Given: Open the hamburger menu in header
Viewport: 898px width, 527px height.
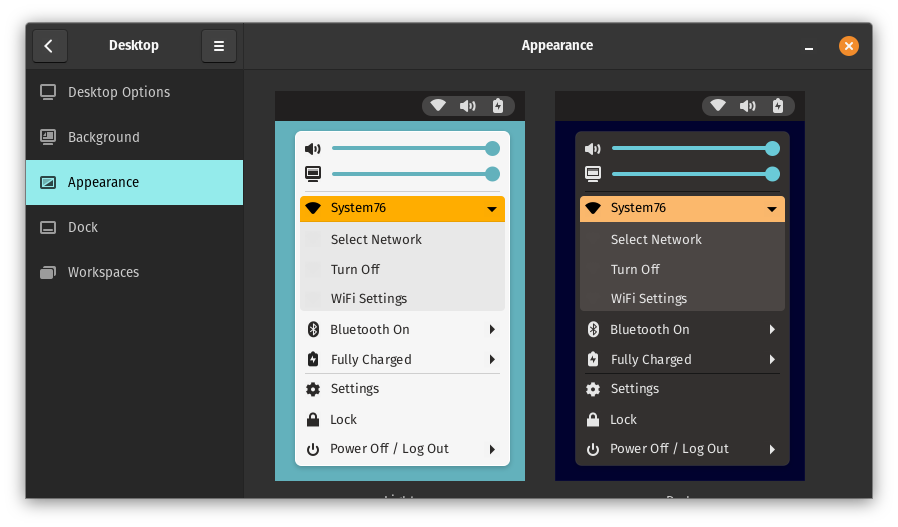Looking at the screenshot, I should click(x=219, y=46).
